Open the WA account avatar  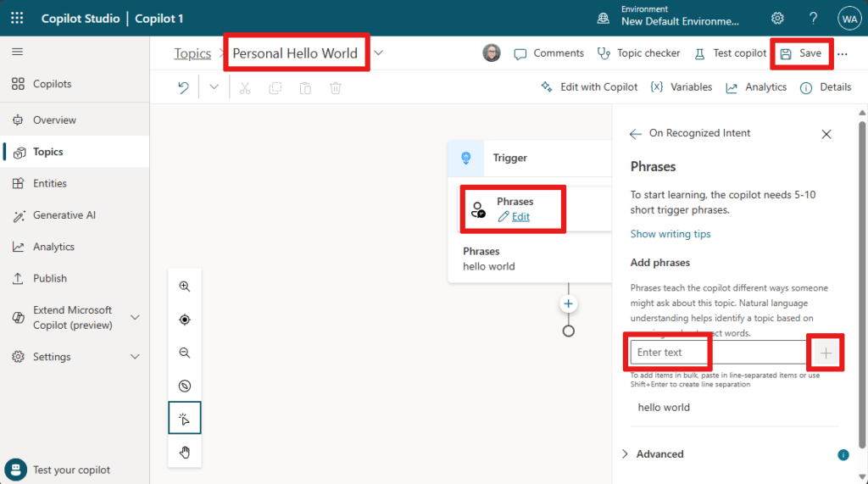(x=849, y=19)
